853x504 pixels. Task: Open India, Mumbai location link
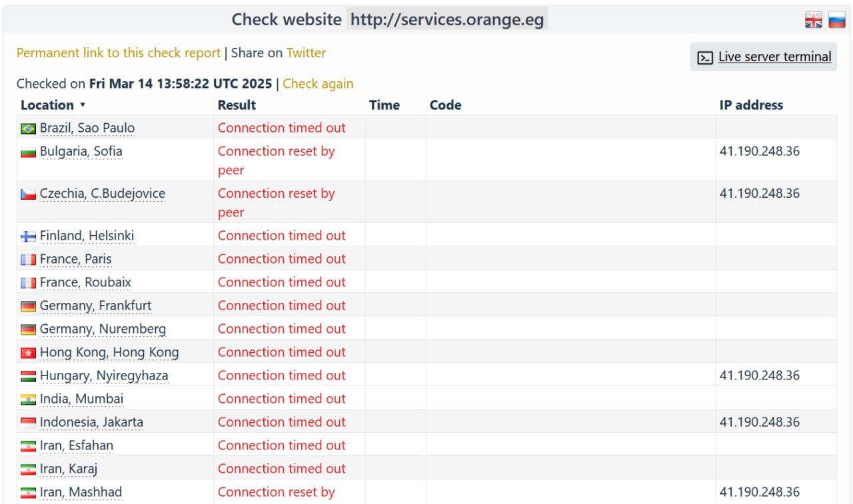(x=82, y=399)
